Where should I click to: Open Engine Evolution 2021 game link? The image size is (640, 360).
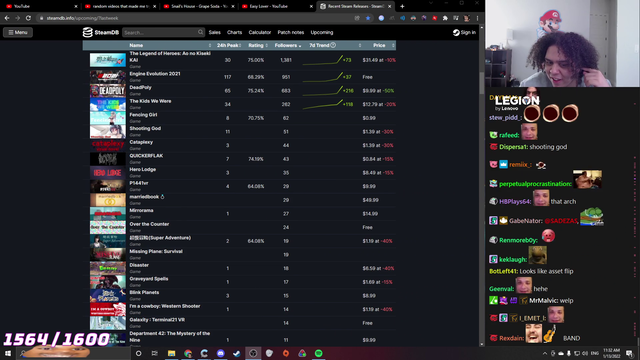[x=155, y=74]
